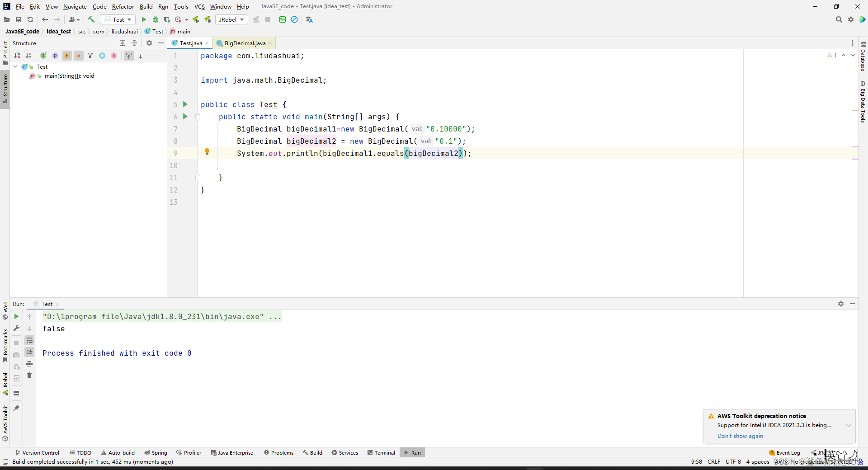
Task: Open the user profile dropdown in toolbar
Action: coord(74,19)
